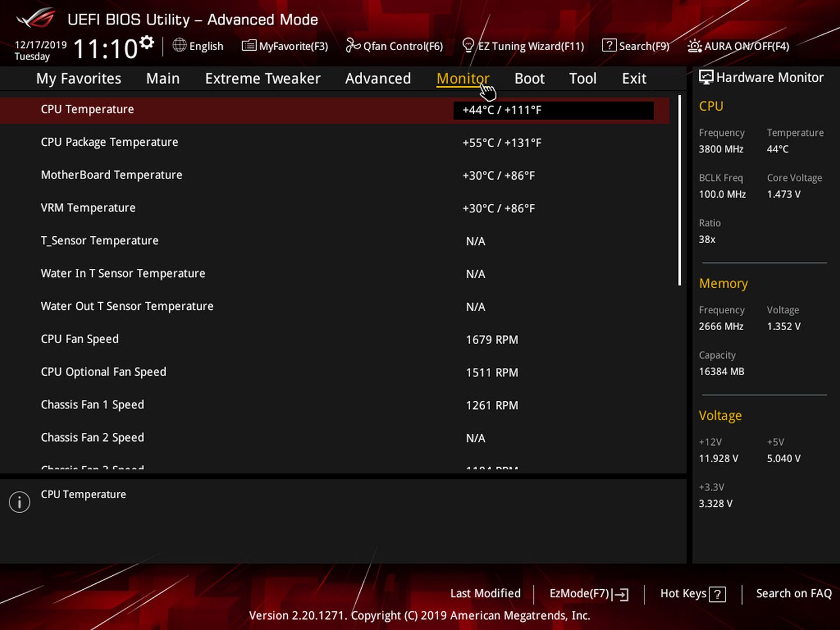Click the Search question mark icon
This screenshot has height=630, width=840.
pyautogui.click(x=609, y=45)
